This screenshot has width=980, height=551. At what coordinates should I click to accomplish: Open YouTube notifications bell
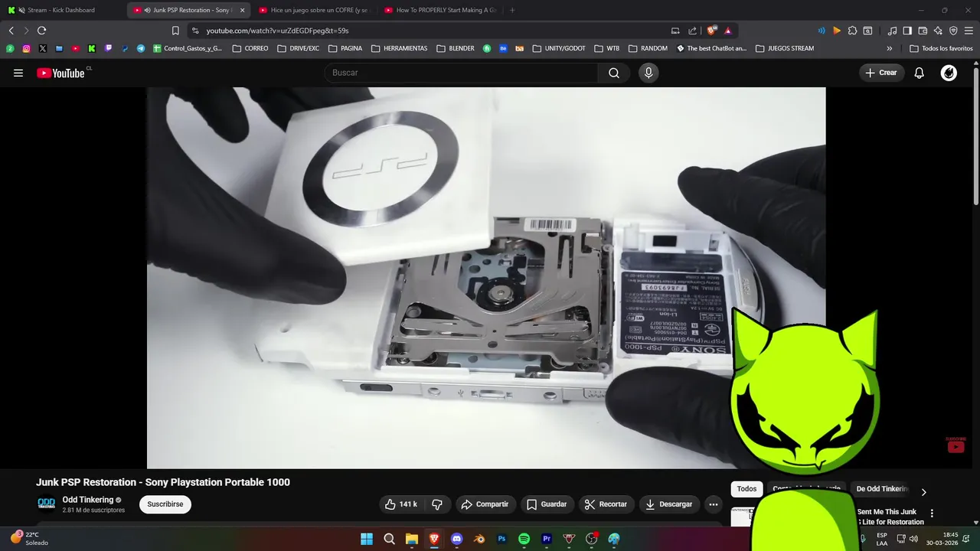point(919,73)
